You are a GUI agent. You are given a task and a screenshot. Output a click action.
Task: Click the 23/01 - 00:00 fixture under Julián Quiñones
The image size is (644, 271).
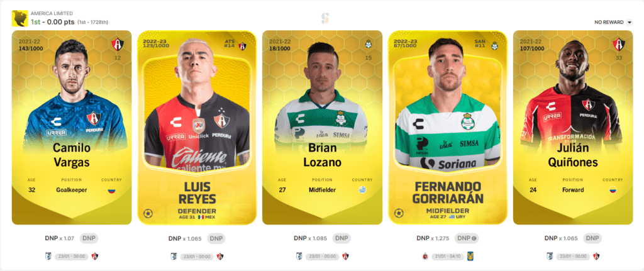573,256
